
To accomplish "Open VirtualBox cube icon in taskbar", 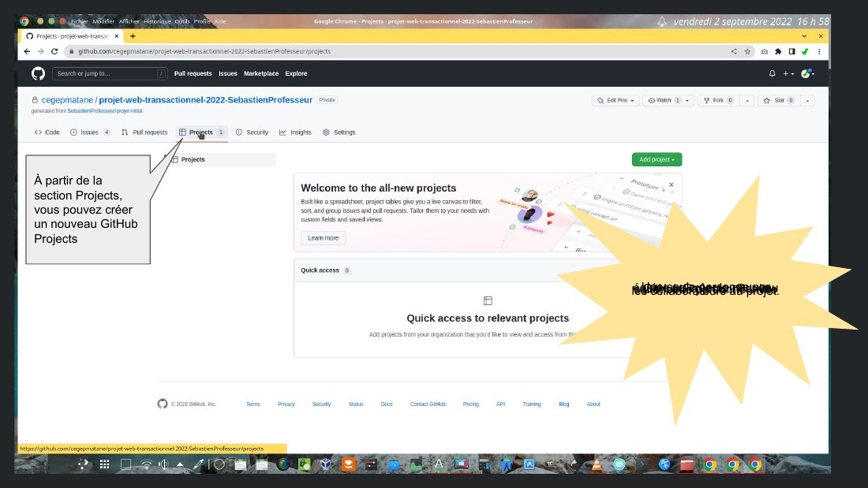I will click(325, 465).
